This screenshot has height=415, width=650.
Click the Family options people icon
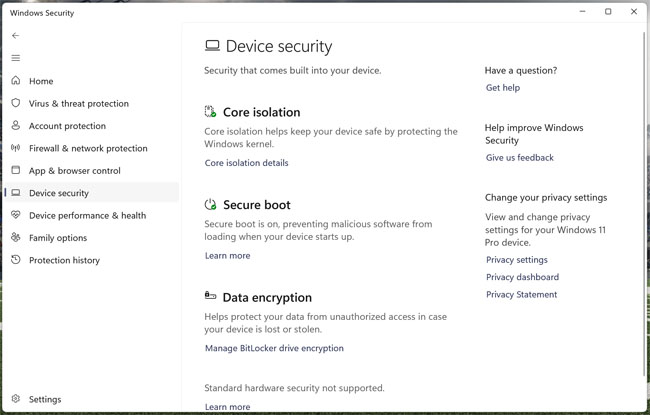[x=16, y=237]
